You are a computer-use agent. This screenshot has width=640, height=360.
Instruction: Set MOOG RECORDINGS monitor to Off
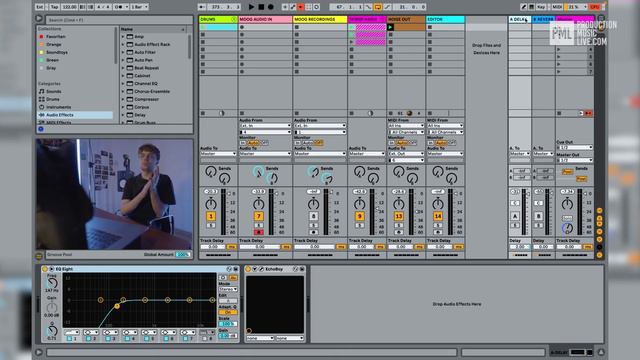click(319, 143)
